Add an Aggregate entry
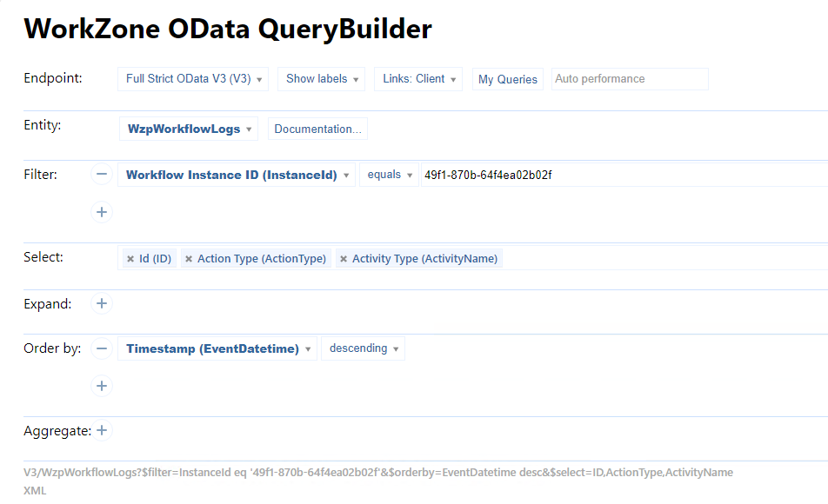This screenshot has width=828, height=504. (x=102, y=430)
